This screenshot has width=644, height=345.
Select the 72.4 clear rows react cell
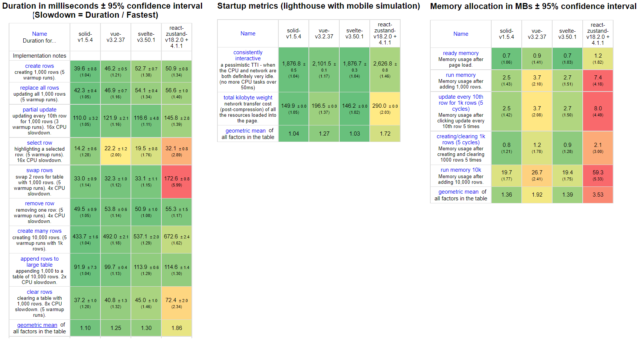pos(177,303)
